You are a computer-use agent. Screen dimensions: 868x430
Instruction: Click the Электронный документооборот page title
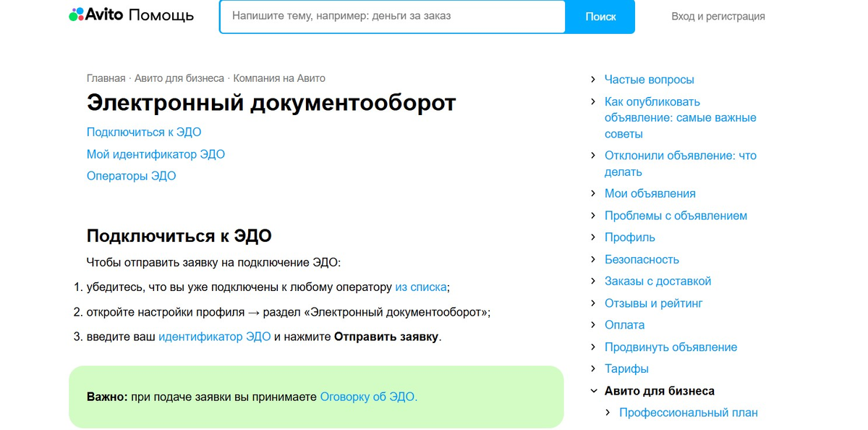271,103
